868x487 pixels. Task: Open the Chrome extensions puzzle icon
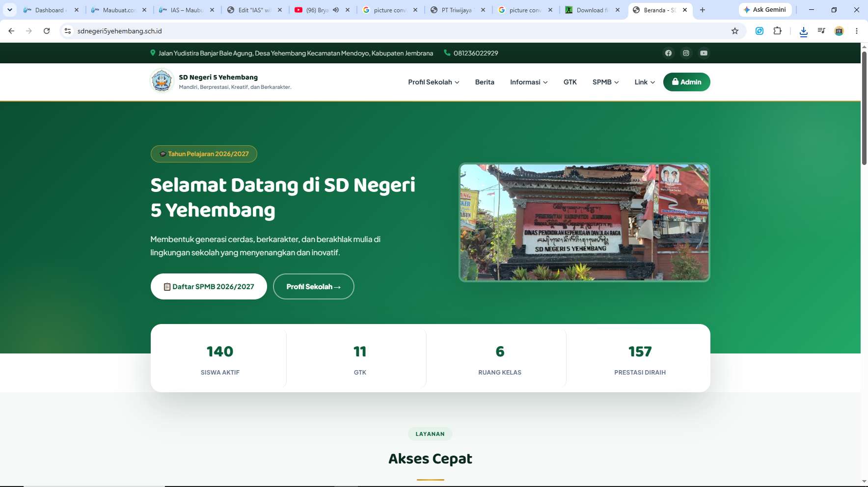778,31
